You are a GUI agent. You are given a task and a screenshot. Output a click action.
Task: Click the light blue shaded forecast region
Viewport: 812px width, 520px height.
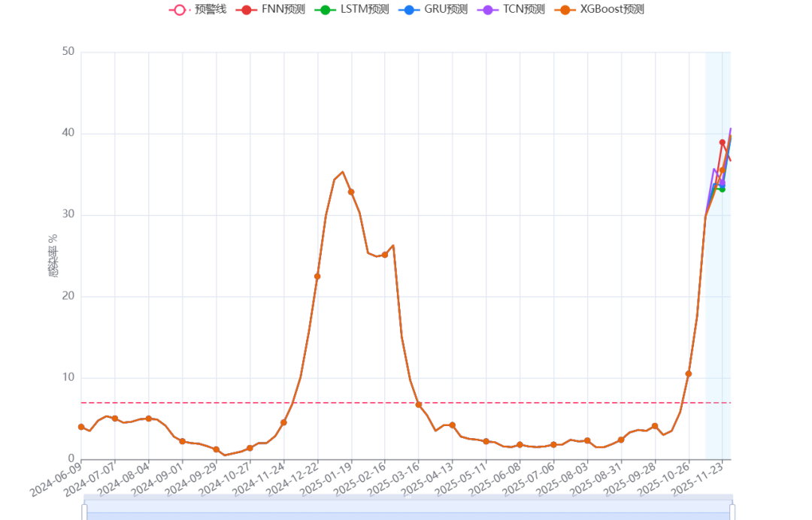tap(717, 301)
